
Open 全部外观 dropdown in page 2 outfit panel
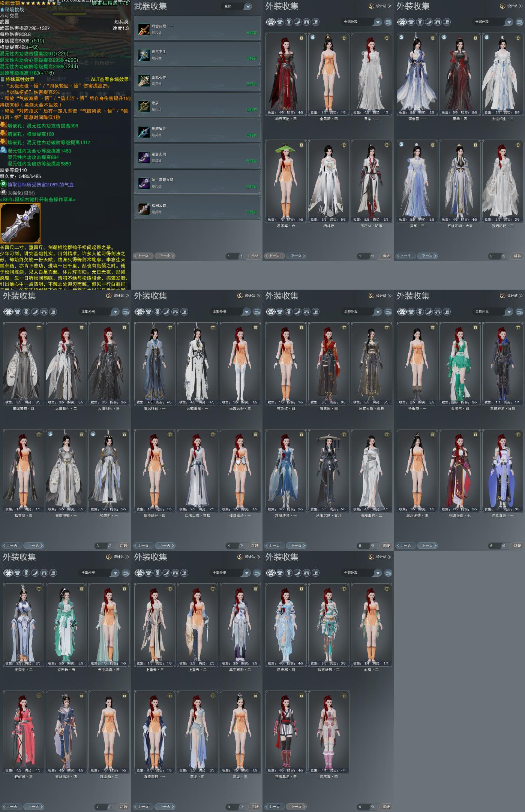click(493, 22)
